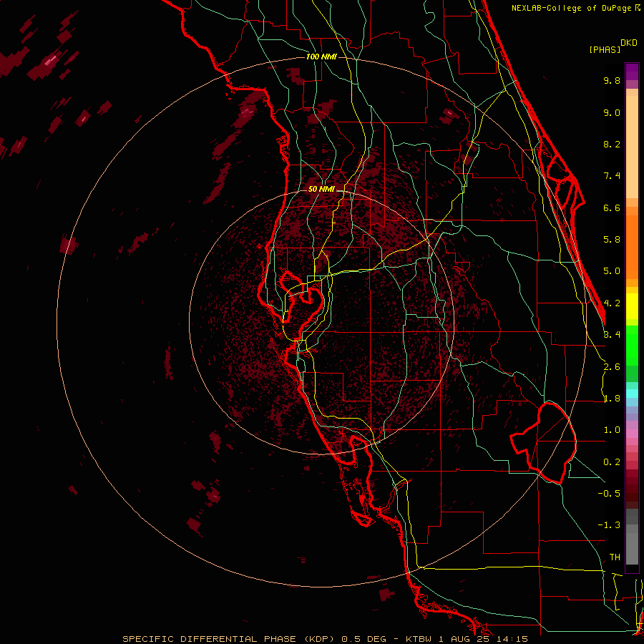Pick the purple top color bar segment
Image resolution: width=644 pixels, height=644 pixels.
(632, 72)
